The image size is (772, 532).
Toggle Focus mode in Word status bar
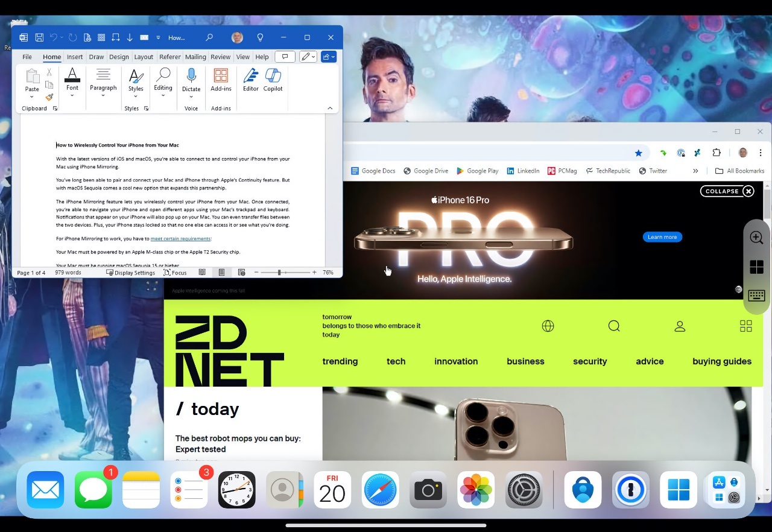click(175, 273)
